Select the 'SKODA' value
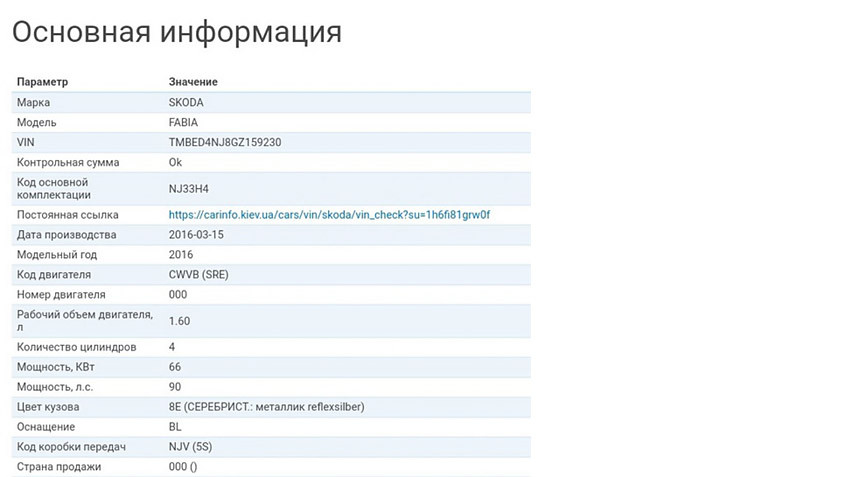 (186, 103)
